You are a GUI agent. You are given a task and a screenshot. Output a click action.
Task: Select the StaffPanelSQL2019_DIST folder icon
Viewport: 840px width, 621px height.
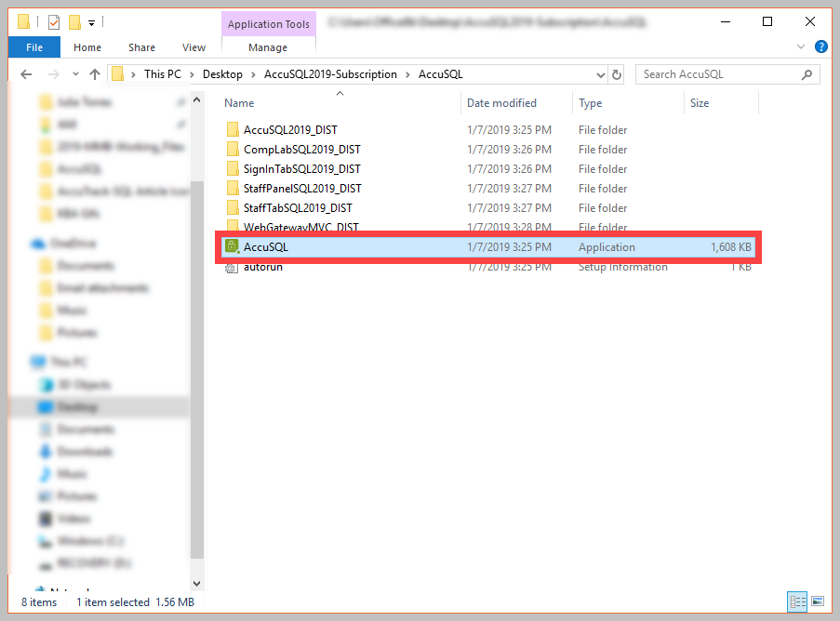[233, 188]
